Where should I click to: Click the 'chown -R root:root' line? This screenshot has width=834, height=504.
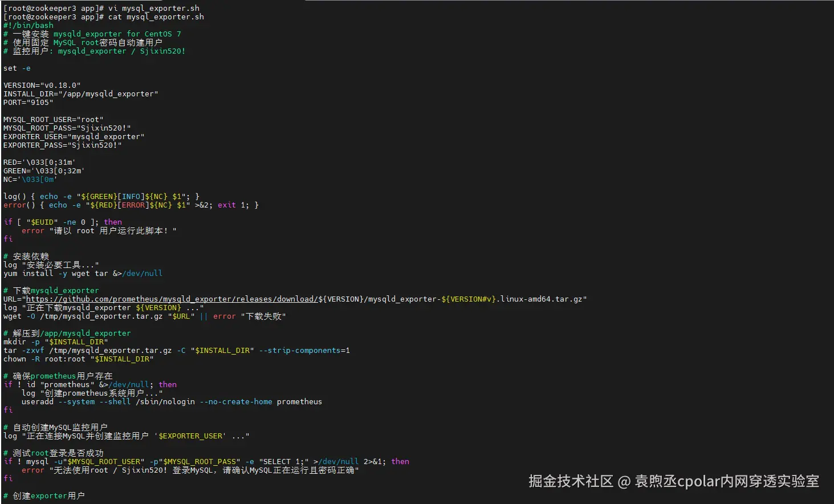click(x=79, y=359)
